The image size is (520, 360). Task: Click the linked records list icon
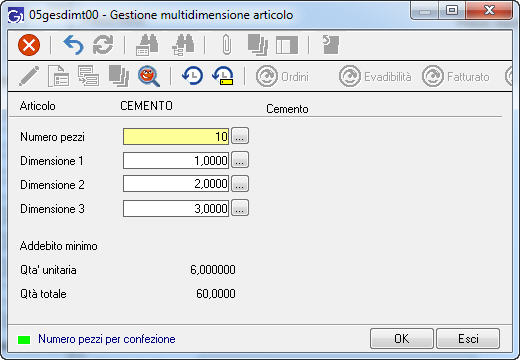point(88,76)
